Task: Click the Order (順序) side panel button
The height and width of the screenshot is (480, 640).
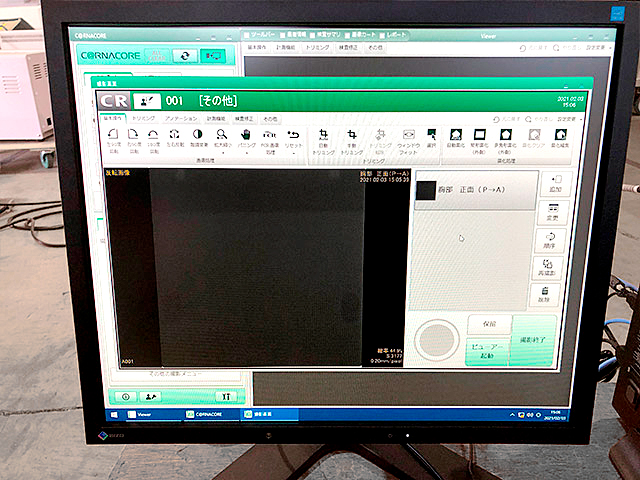Action: (x=550, y=240)
